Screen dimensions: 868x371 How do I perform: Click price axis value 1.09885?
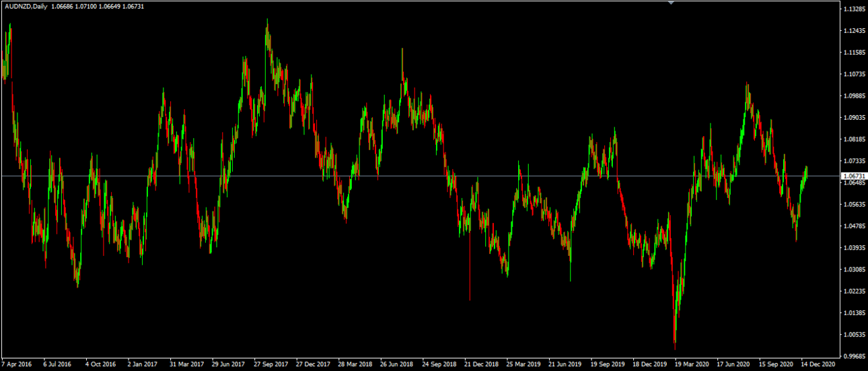point(853,96)
